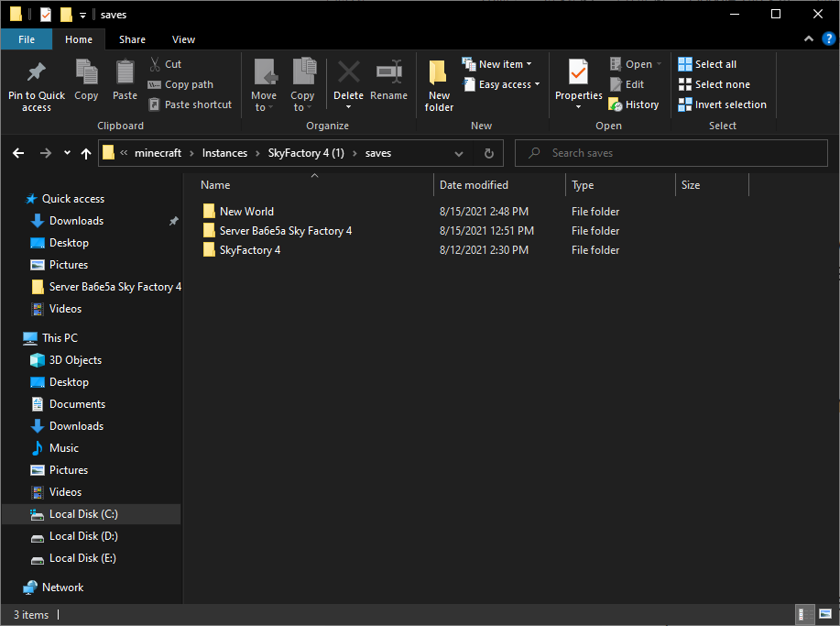Click new folder icon in title bar
Screen dimensions: 840x626
click(x=67, y=15)
